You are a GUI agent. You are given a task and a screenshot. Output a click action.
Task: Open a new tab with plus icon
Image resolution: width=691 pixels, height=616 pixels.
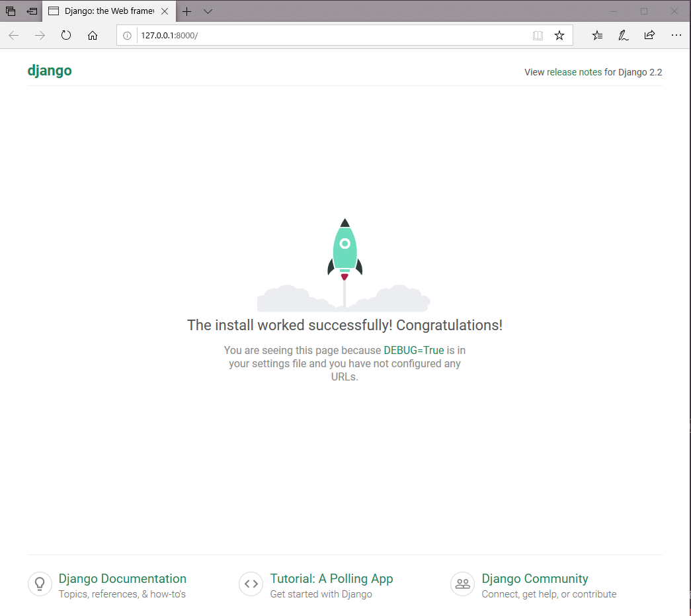tap(187, 11)
